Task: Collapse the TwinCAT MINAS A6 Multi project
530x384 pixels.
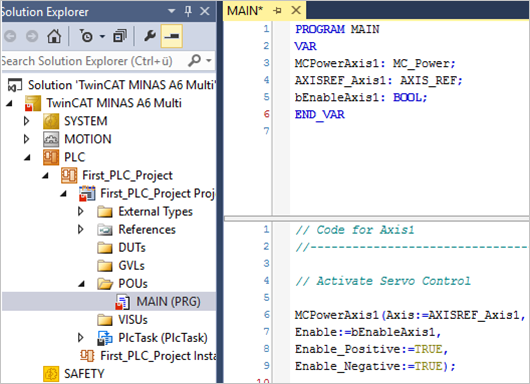Action: point(9,103)
